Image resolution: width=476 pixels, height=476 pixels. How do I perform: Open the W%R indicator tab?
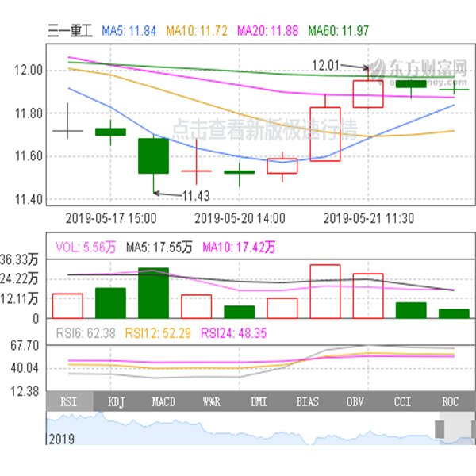tap(211, 401)
